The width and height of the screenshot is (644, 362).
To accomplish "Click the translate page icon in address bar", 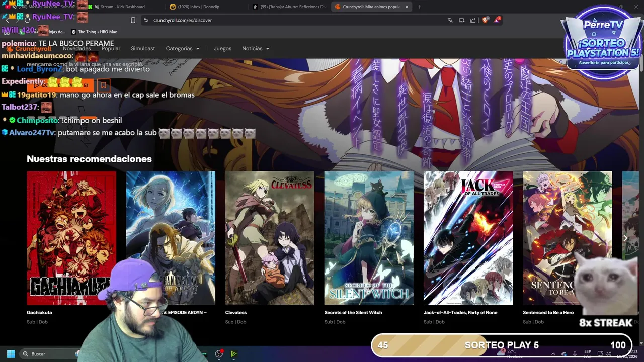I will tap(450, 20).
